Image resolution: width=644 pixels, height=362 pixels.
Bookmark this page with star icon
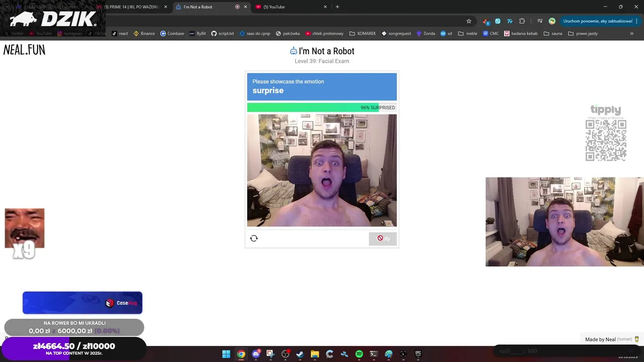click(469, 21)
